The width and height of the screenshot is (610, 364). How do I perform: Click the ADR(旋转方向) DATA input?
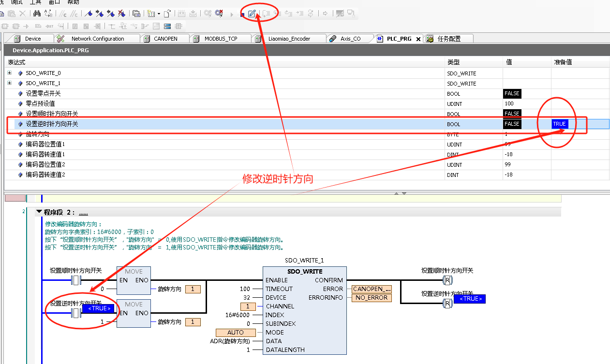click(230, 341)
